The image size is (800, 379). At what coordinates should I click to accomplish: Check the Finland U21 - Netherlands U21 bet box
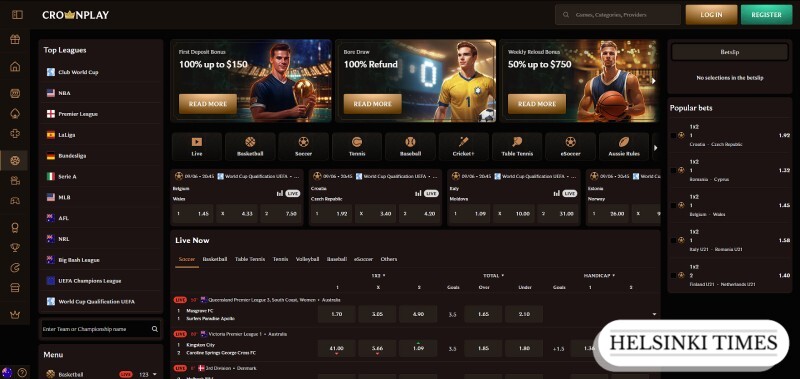[673, 275]
